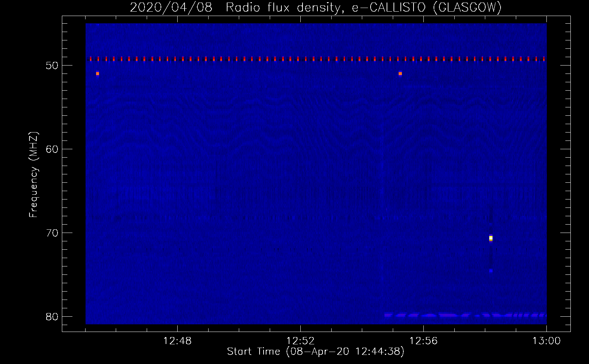Click the 'e-CALLISTO (GLASGOW)' station label
Image resolution: width=589 pixels, height=364 pixels.
(x=427, y=7)
